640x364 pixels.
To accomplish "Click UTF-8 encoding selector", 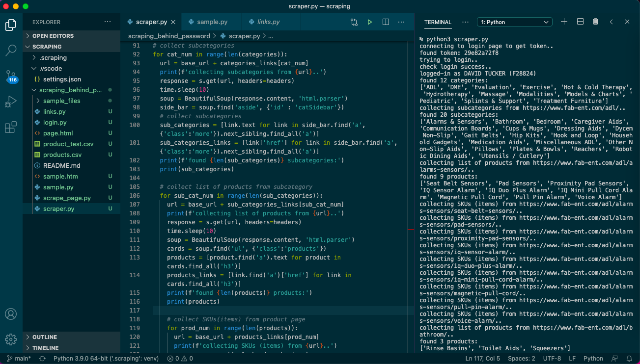I will pos(552,359).
